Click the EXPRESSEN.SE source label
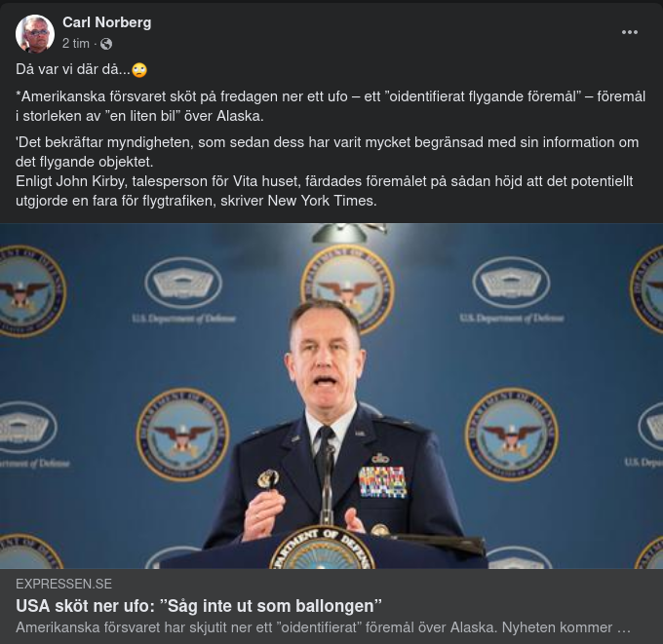This screenshot has width=663, height=644. coord(63,584)
